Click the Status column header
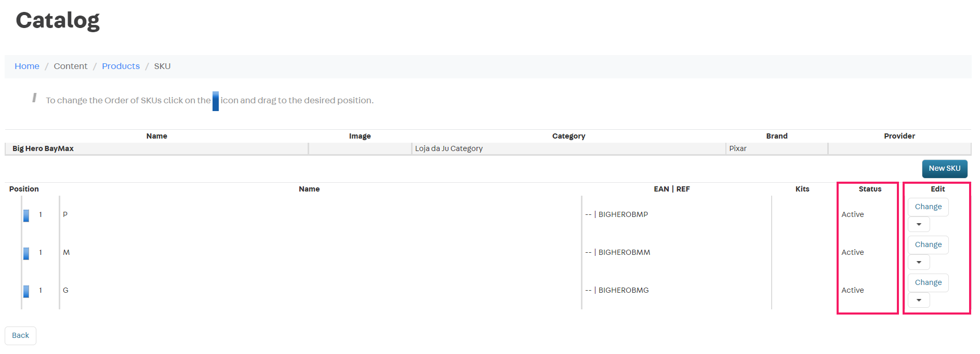Screen dimensions: 980x354 (869, 189)
